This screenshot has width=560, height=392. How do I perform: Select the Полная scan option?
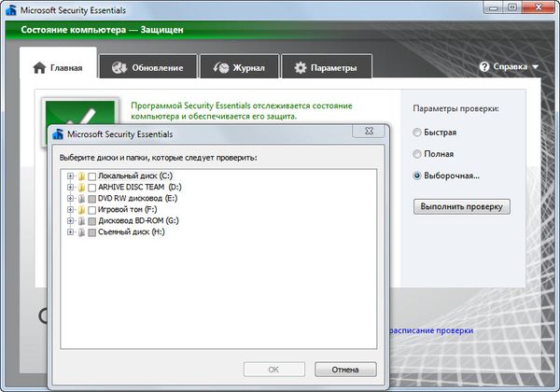[x=433, y=154]
